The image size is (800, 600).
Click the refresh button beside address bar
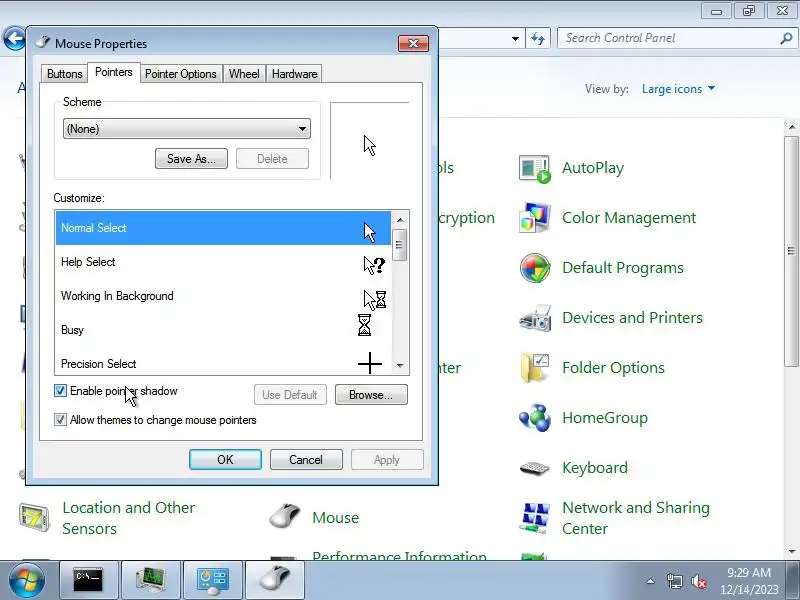[x=538, y=38]
